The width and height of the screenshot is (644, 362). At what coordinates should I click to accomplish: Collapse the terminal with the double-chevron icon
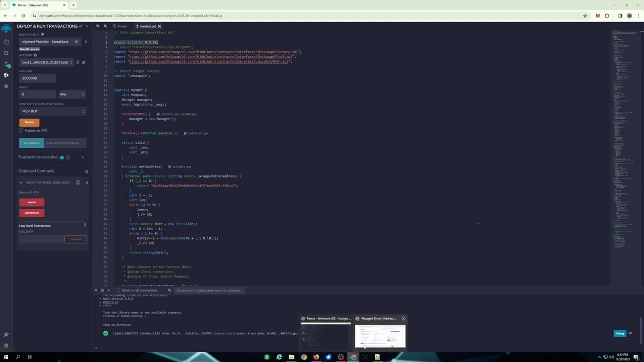click(96, 290)
